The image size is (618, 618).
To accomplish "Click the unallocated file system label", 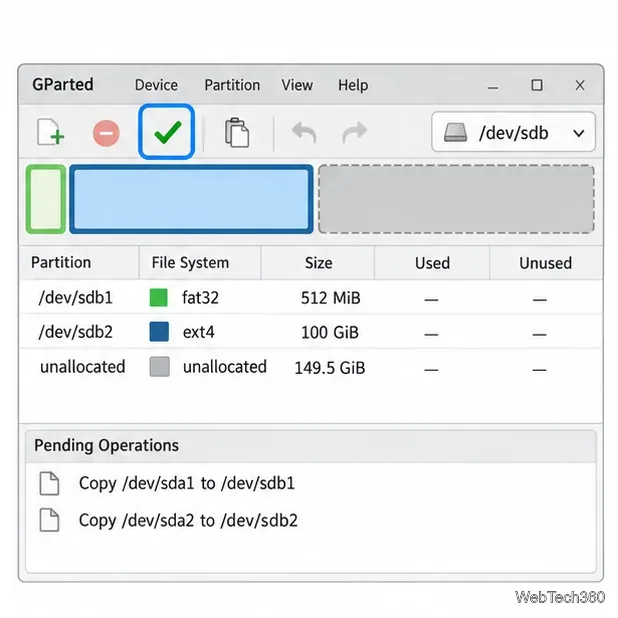I will point(225,367).
